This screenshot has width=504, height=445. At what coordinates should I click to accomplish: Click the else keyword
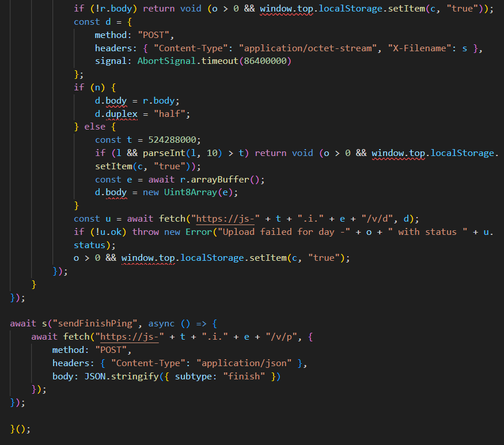pos(95,127)
